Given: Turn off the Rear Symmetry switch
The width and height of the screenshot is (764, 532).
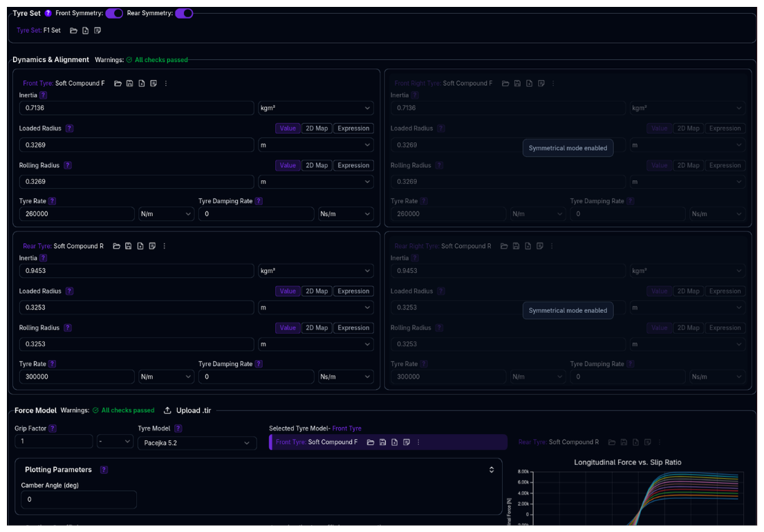Looking at the screenshot, I should coord(184,13).
